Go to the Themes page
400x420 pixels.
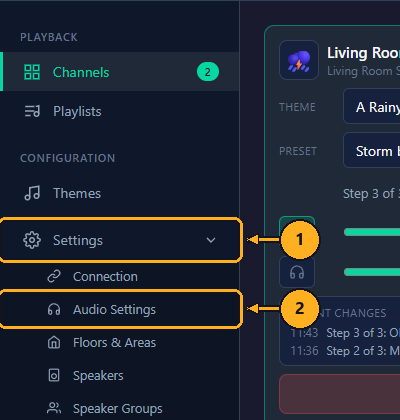119,193
